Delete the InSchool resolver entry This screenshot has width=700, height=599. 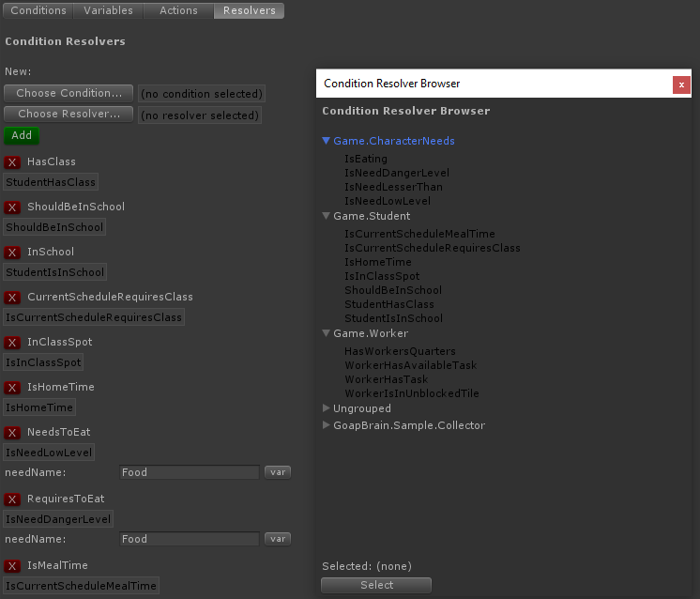coord(12,253)
